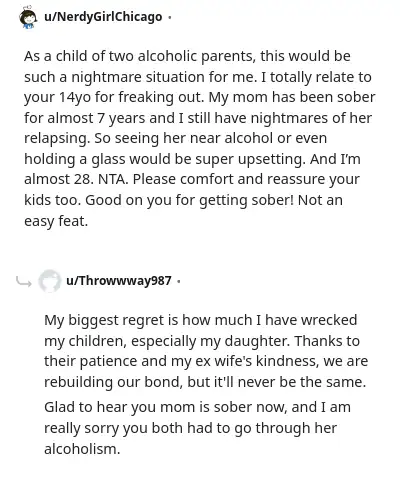Click the dot separator after u/NerdyGirlChicago
This screenshot has width=400, height=484.
point(170,17)
